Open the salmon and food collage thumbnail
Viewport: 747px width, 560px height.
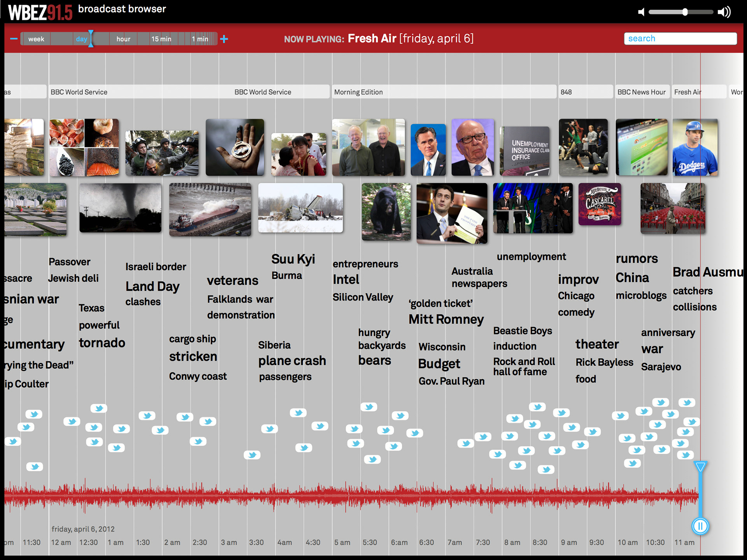pyautogui.click(x=84, y=147)
